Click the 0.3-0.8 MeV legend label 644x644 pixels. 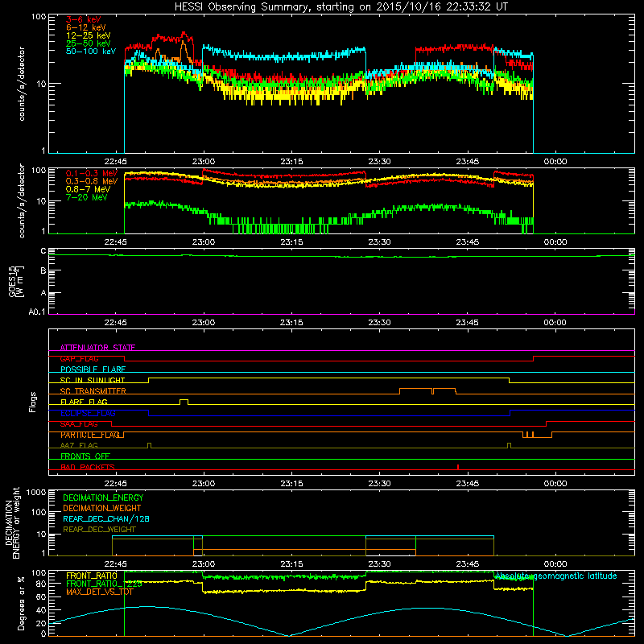[92, 181]
